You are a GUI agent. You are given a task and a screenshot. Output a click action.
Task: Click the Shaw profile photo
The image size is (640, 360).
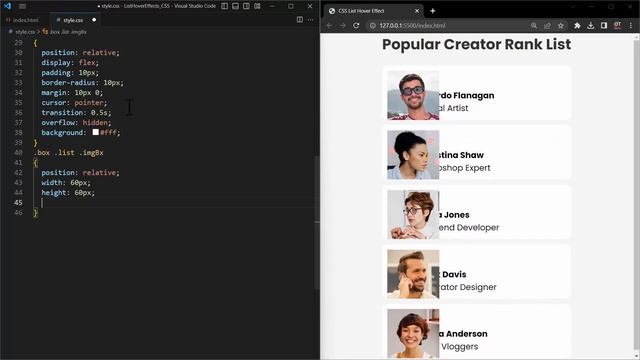point(413,155)
